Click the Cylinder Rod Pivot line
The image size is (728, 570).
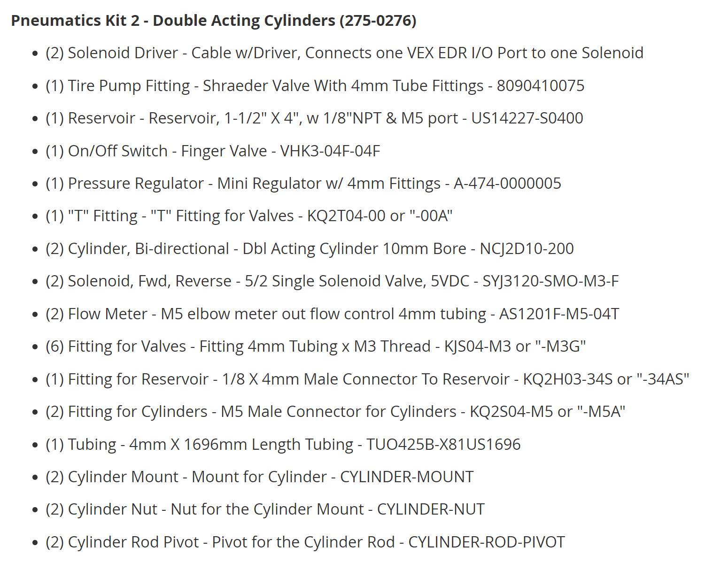click(x=305, y=542)
